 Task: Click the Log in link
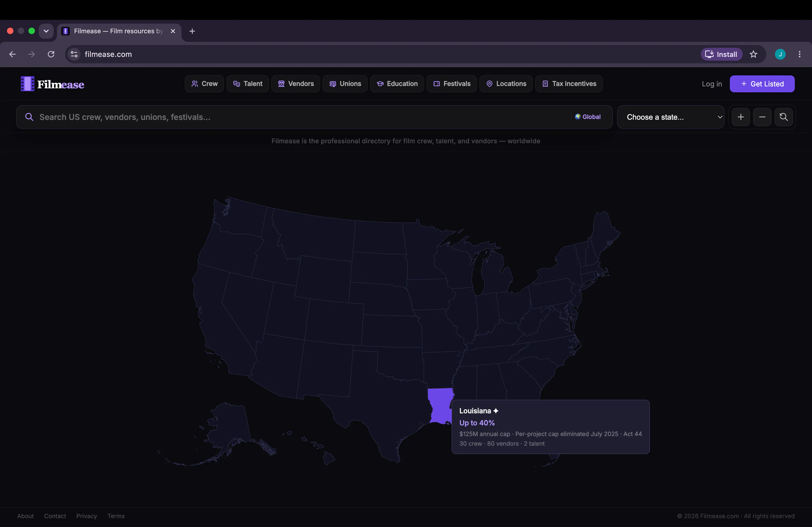pos(712,84)
